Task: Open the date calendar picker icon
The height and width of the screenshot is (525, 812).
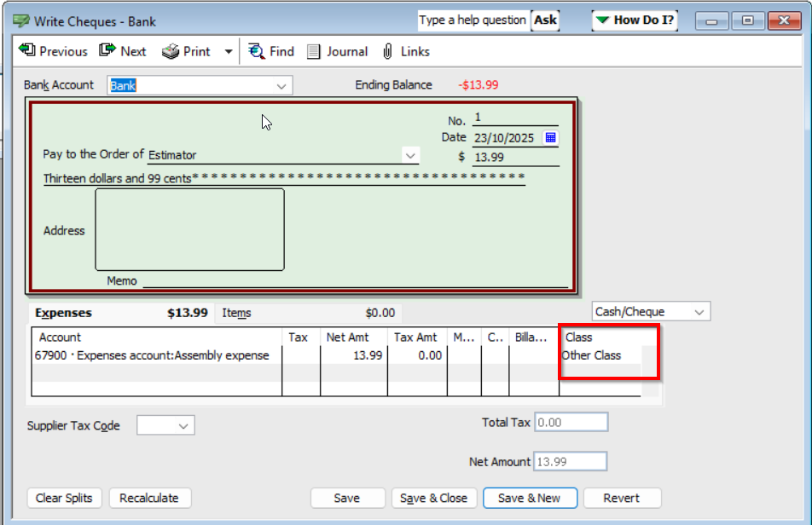Action: tap(550, 137)
